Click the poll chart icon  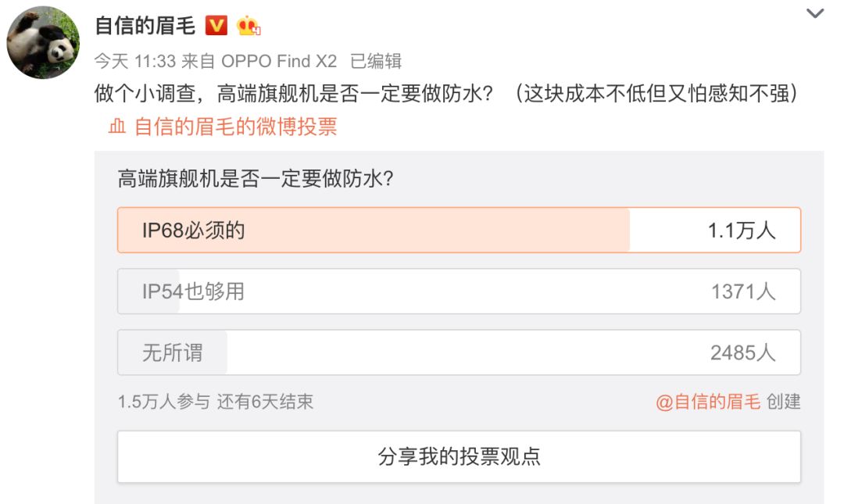tap(117, 127)
